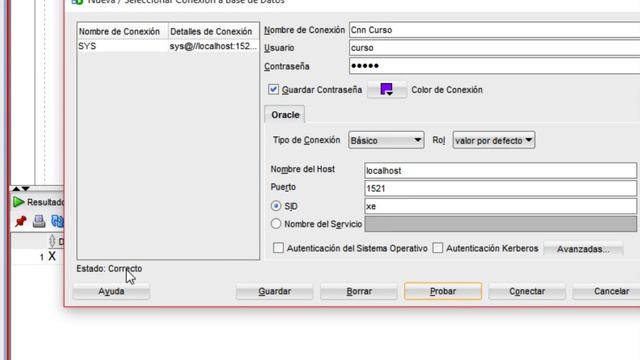This screenshot has height=360, width=640.
Task: Click the Estado: Correcto status text
Action: pos(109,269)
